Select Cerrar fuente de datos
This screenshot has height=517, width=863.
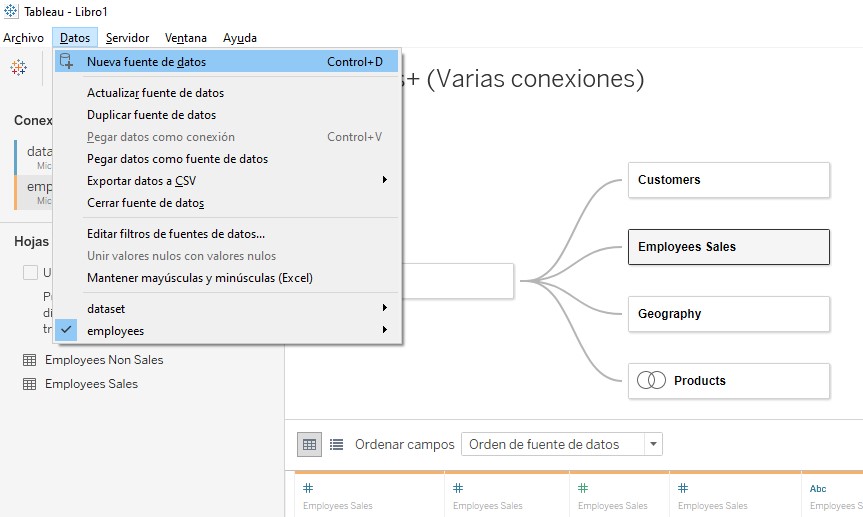coord(227,203)
